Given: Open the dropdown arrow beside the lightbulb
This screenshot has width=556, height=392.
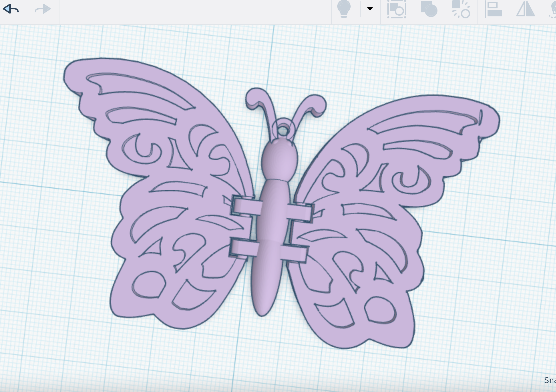Looking at the screenshot, I should click(x=370, y=8).
